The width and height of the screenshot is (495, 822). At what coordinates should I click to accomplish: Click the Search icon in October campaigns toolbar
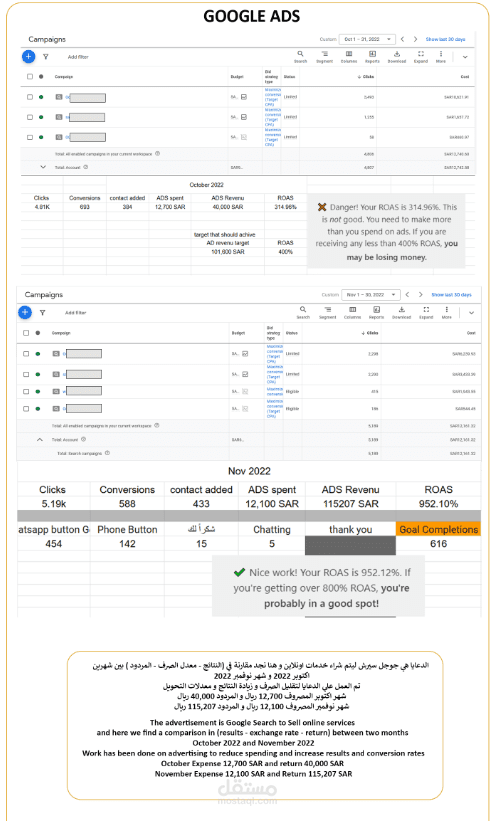(300, 57)
